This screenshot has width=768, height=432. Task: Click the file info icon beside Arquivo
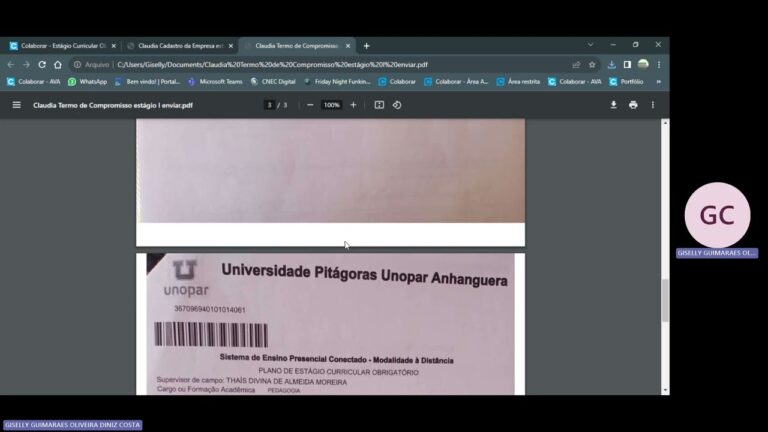77,65
